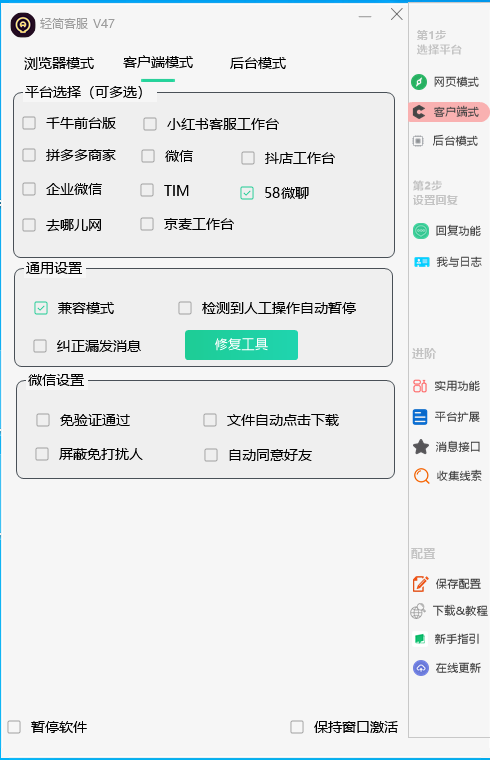Enable the 千牛前台版 checkbox

click(x=29, y=123)
